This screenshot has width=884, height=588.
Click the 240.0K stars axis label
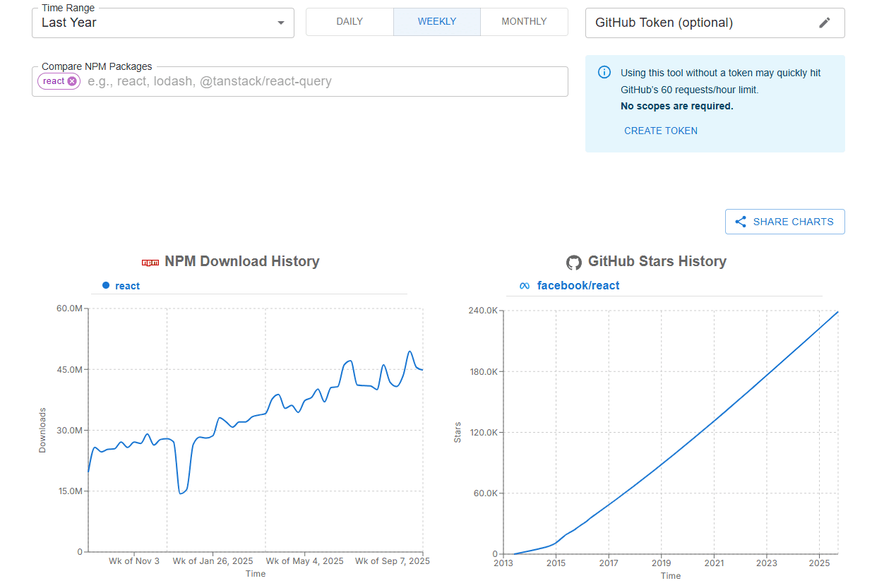(x=482, y=311)
